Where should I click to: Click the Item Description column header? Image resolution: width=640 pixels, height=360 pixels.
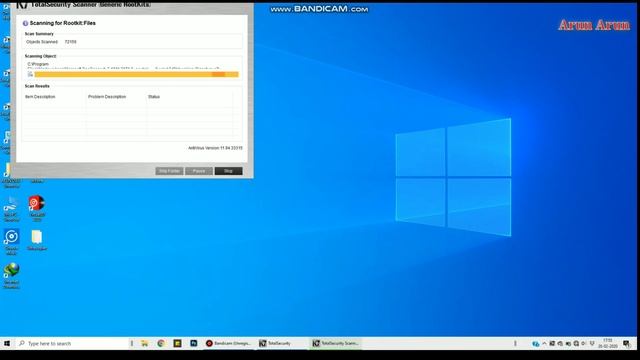click(40, 97)
